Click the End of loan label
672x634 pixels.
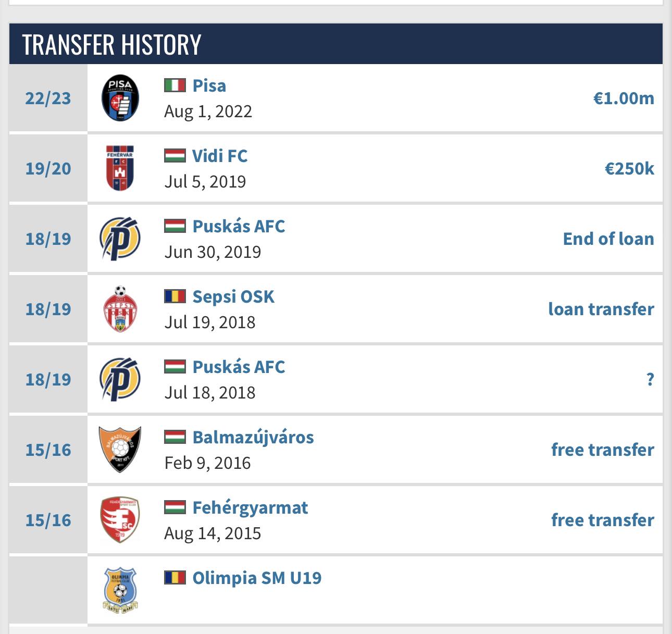[x=608, y=239]
